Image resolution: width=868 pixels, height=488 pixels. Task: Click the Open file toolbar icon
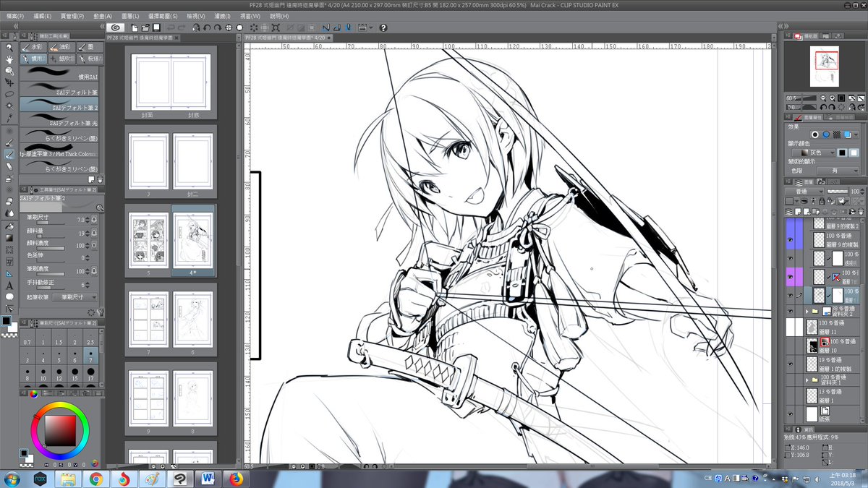pyautogui.click(x=145, y=27)
